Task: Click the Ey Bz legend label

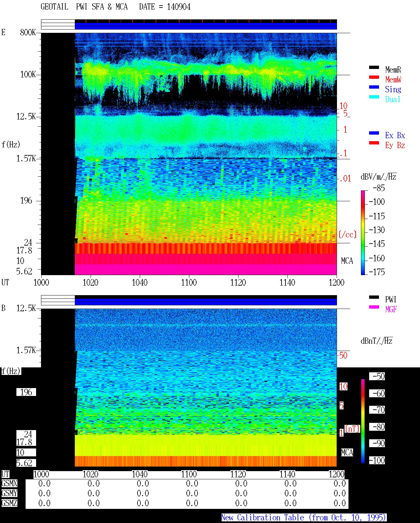Action: click(x=395, y=145)
